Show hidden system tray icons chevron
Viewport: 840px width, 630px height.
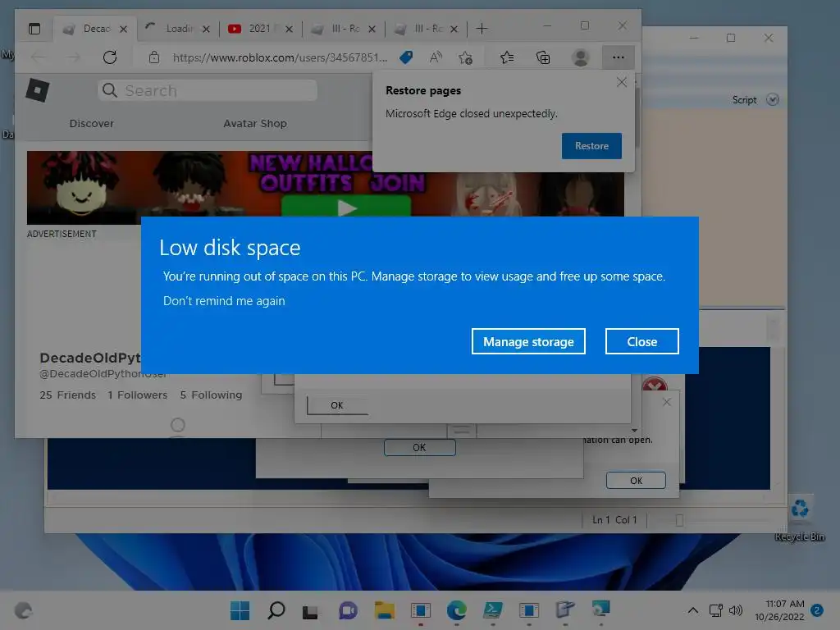692,610
